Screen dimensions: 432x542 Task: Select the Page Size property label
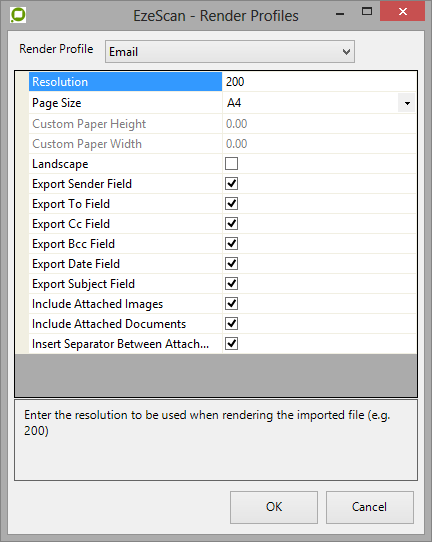[125, 103]
